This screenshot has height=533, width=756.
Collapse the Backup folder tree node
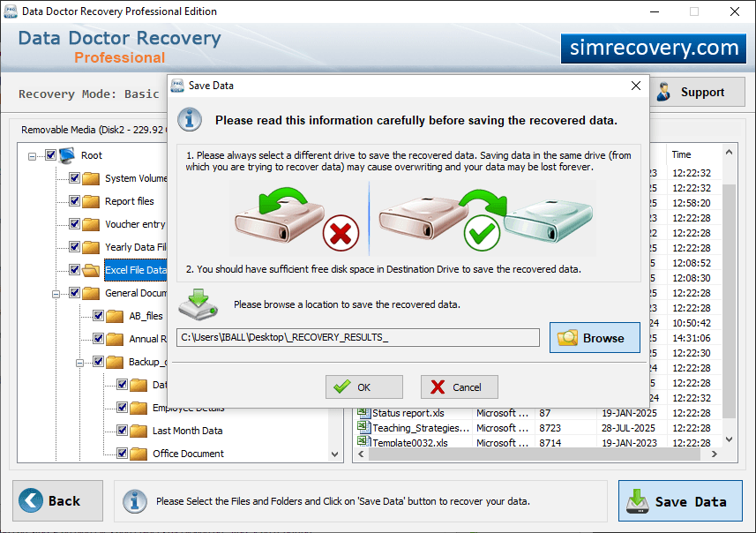pos(79,363)
